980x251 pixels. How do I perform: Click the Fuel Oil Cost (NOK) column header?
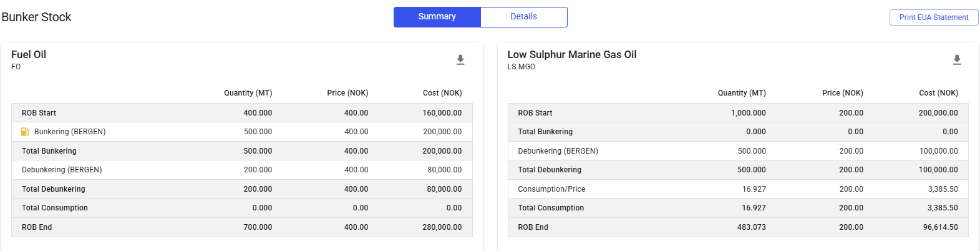442,93
